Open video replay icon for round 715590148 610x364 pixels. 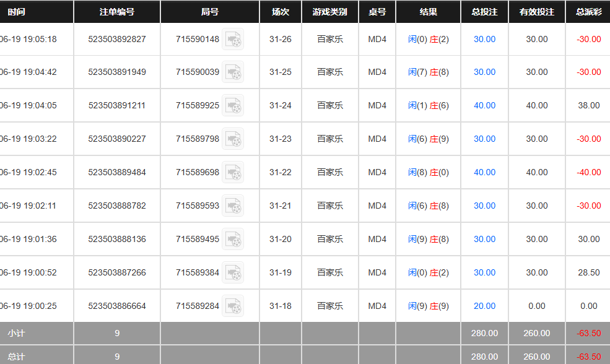(233, 39)
